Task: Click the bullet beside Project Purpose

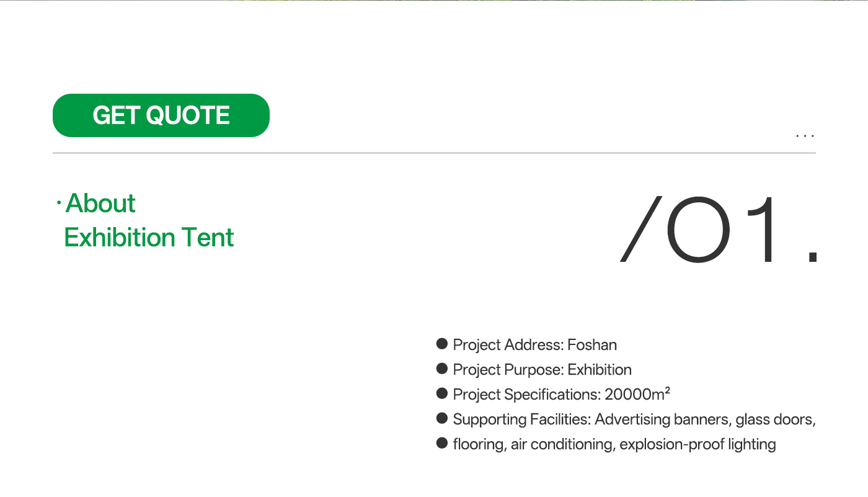Action: click(x=442, y=369)
